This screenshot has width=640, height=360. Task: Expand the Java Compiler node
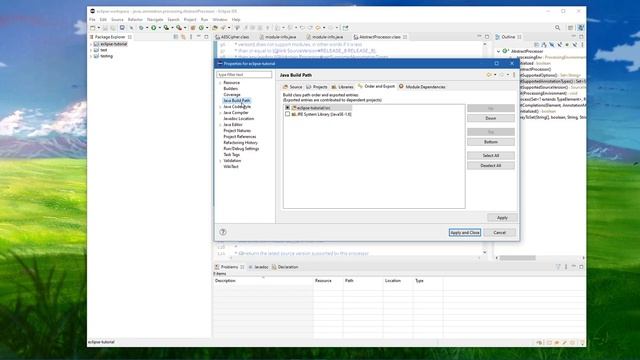tap(220, 113)
